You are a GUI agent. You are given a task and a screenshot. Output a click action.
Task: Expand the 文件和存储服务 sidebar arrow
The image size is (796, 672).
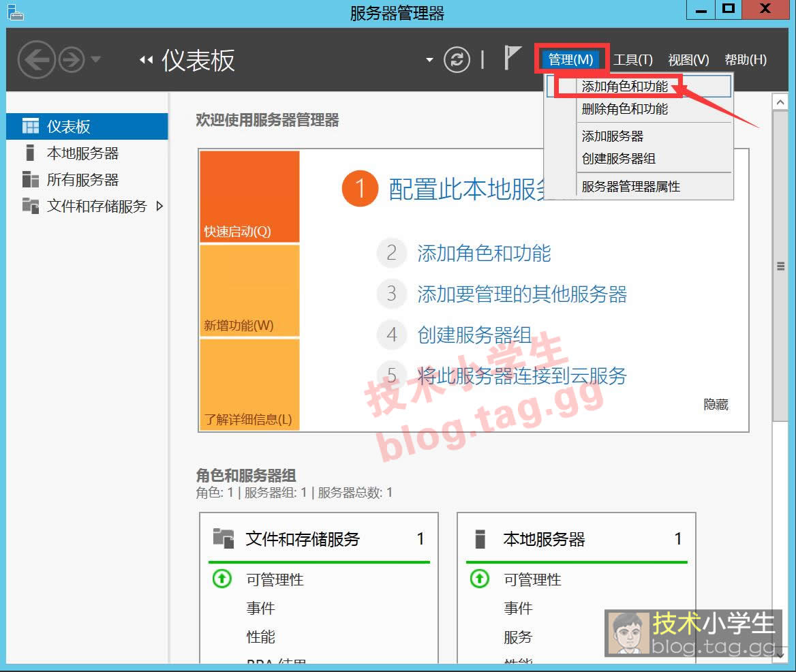click(x=160, y=206)
